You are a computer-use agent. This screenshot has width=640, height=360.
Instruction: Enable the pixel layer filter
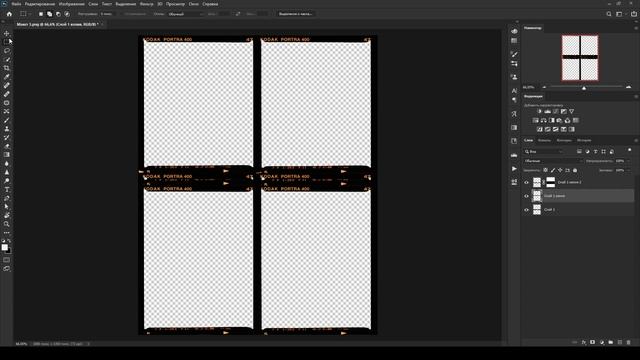(x=579, y=151)
